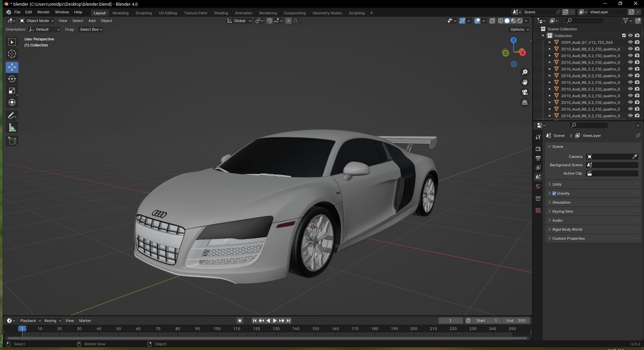Open the World properties tab
This screenshot has height=350, width=644.
[x=538, y=186]
